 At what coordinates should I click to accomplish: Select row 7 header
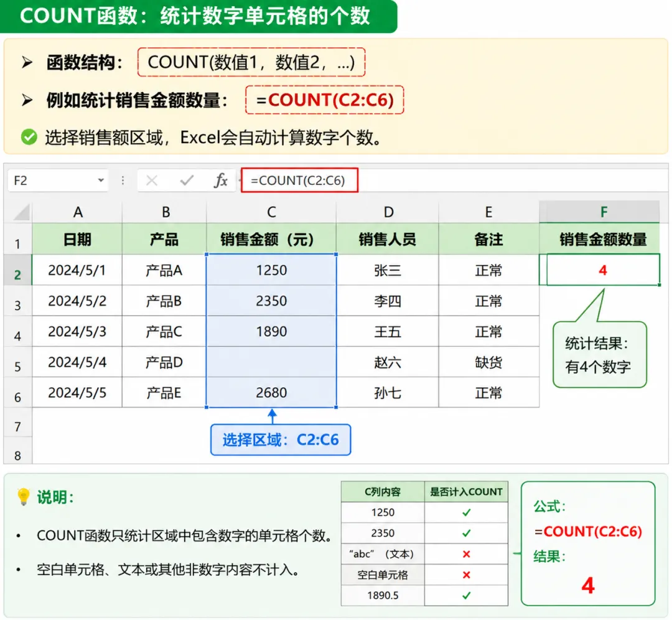tap(17, 422)
